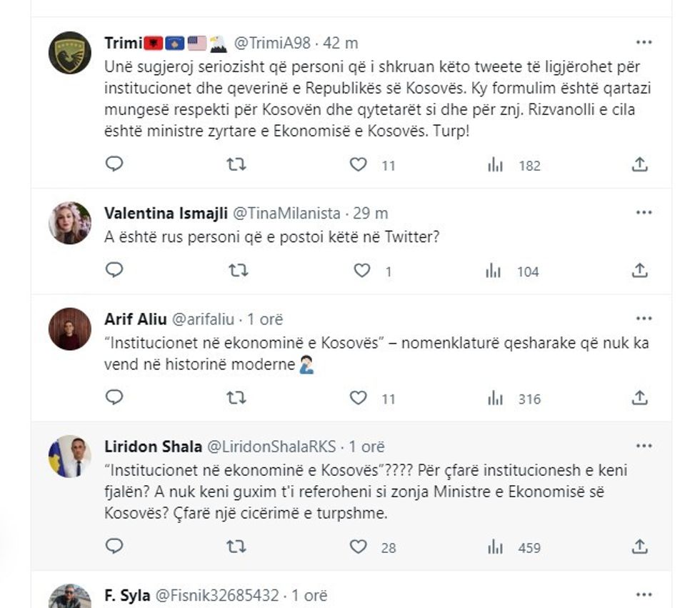Screen dimensions: 700x608
Task: Expand more menu on Liridon Shala's tweet
Action: point(644,447)
